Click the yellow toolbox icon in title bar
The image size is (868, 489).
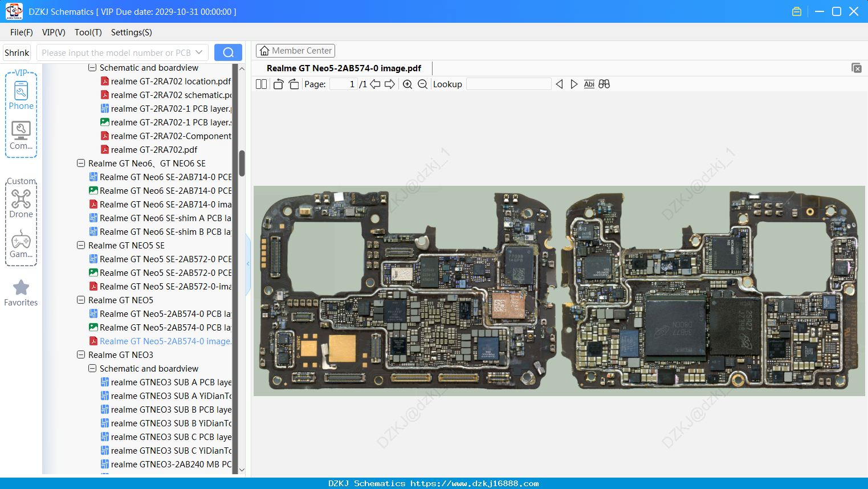pos(797,11)
